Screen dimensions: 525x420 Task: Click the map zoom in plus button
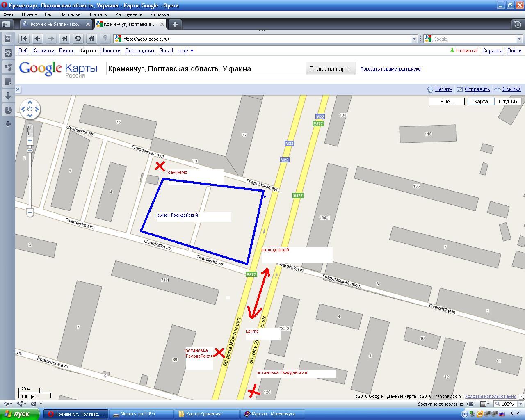click(30, 141)
